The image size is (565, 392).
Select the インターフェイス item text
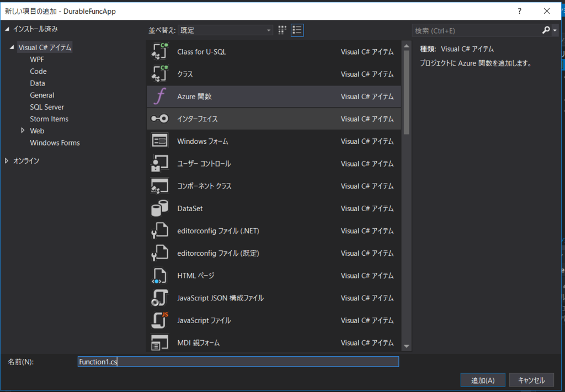tap(198, 119)
